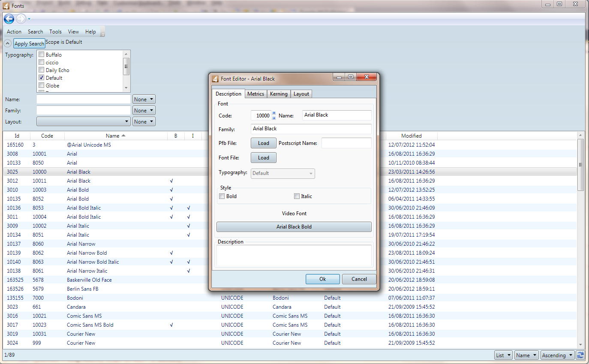This screenshot has height=364, width=589.
Task: Open the Ascending sort order dropdown
Action: tap(557, 355)
